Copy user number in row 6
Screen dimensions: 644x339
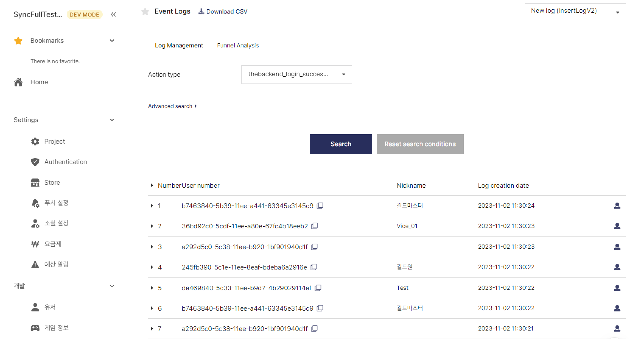(x=320, y=308)
